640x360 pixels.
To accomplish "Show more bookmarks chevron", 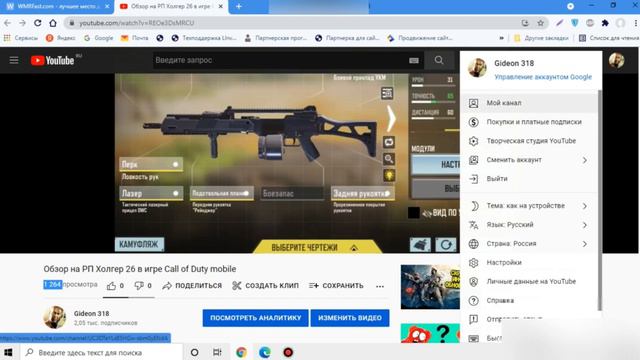I will [502, 38].
